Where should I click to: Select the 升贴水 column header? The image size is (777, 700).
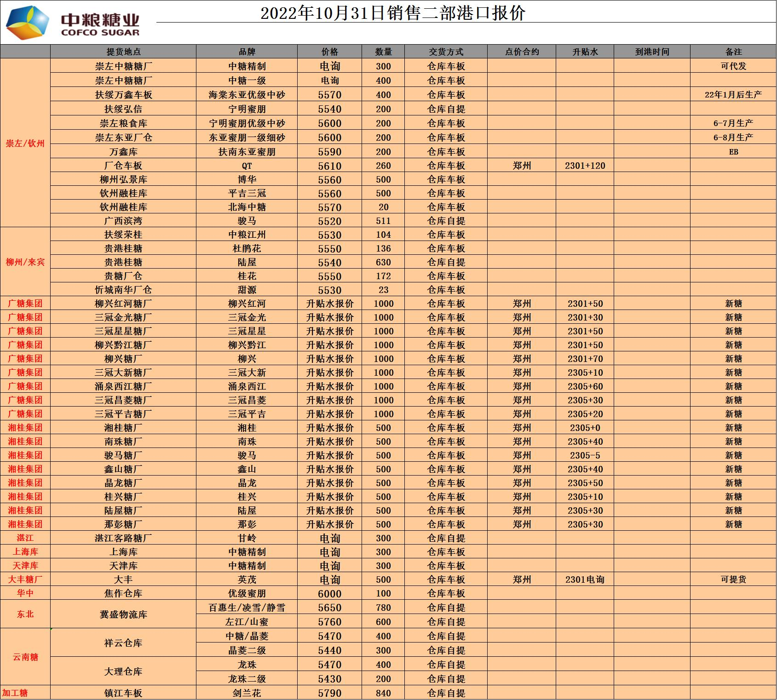click(x=585, y=52)
